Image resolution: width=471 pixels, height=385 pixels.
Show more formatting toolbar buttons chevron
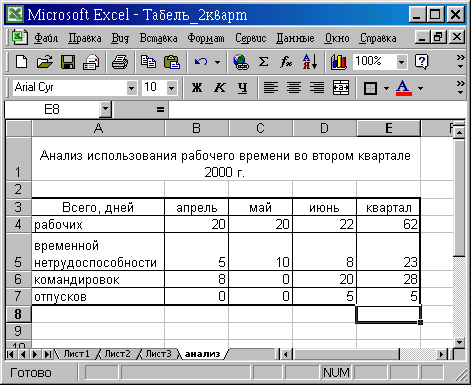click(x=461, y=87)
